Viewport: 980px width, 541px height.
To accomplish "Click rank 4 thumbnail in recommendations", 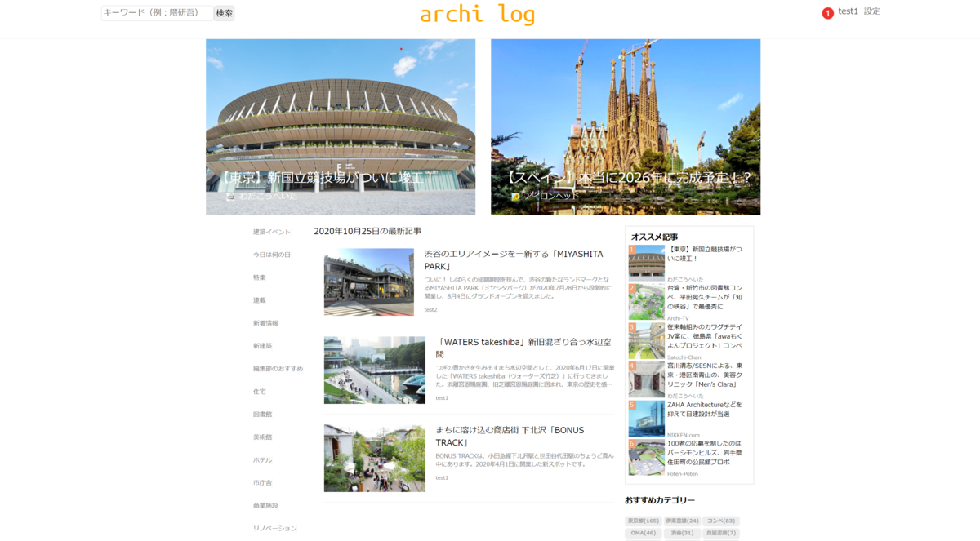I will (x=646, y=379).
